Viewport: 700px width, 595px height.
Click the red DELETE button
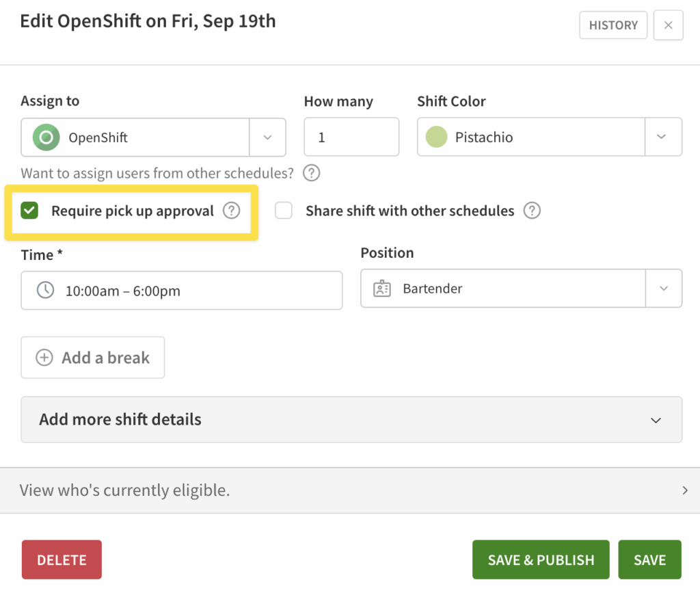[62, 560]
